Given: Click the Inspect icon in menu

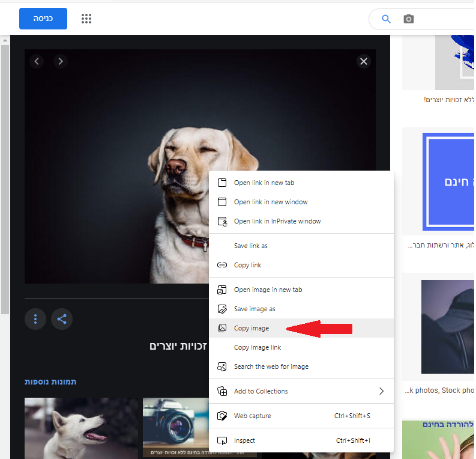Looking at the screenshot, I should click(222, 440).
